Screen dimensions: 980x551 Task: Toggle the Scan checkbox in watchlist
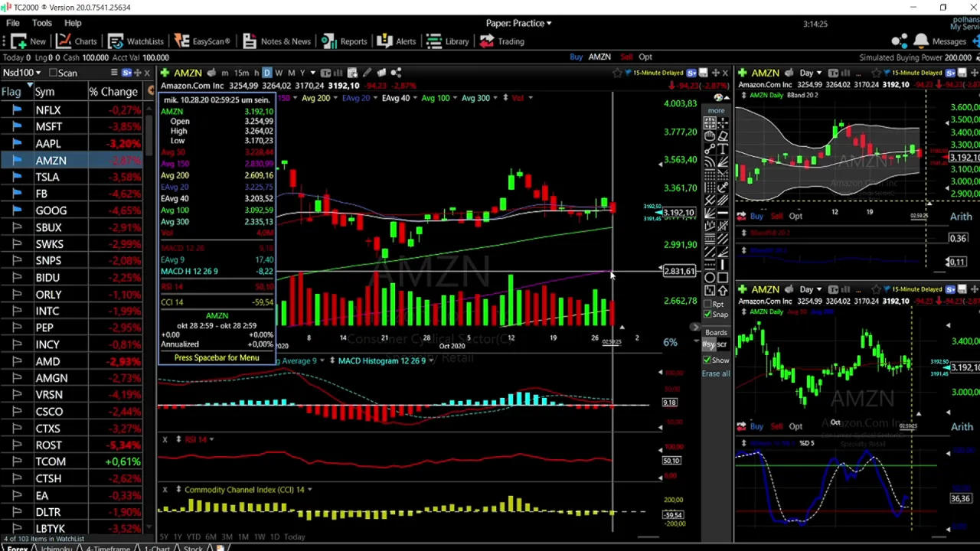[53, 73]
